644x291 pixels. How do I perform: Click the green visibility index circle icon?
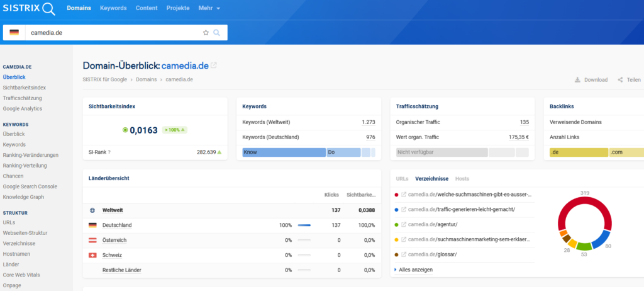click(125, 130)
